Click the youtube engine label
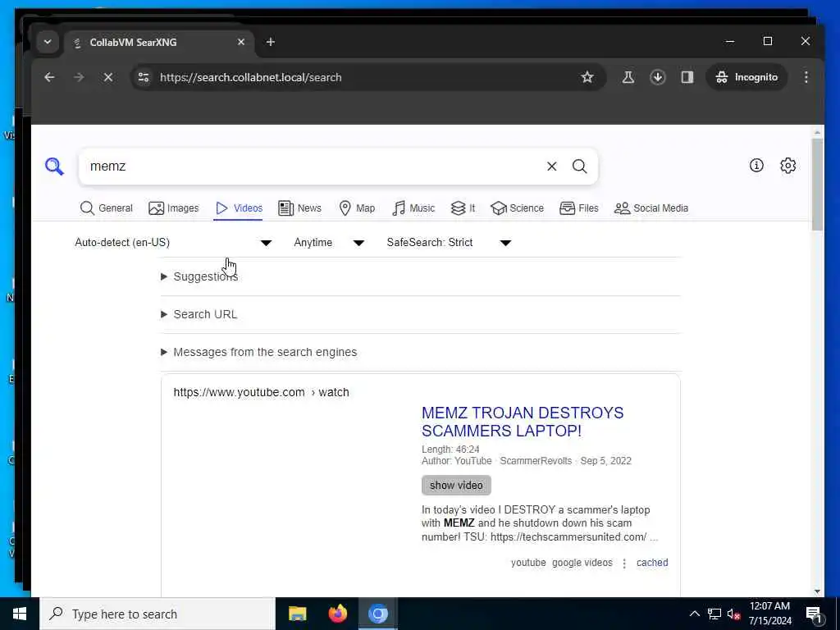Image resolution: width=840 pixels, height=630 pixels. 528,563
